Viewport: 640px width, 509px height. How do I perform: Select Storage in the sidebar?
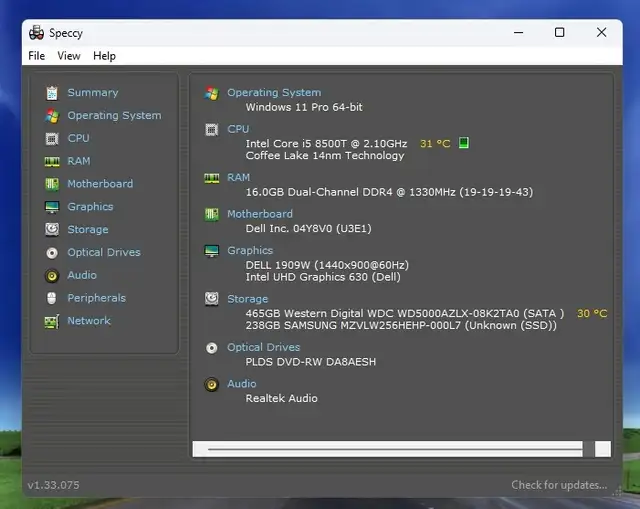[88, 230]
